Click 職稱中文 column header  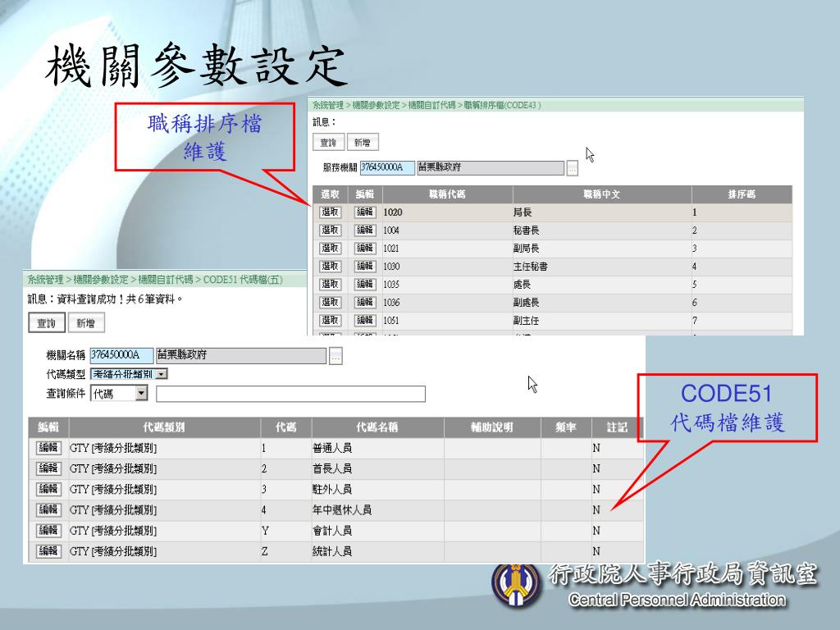click(x=601, y=194)
